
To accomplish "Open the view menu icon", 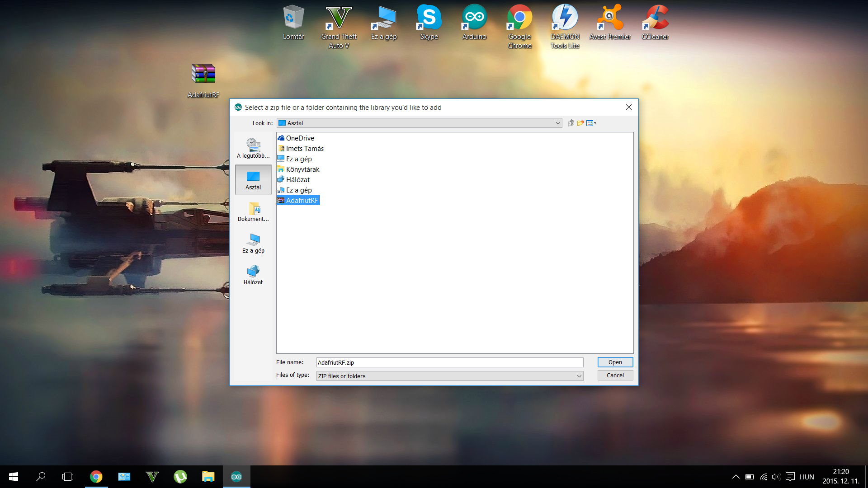I will click(x=591, y=123).
